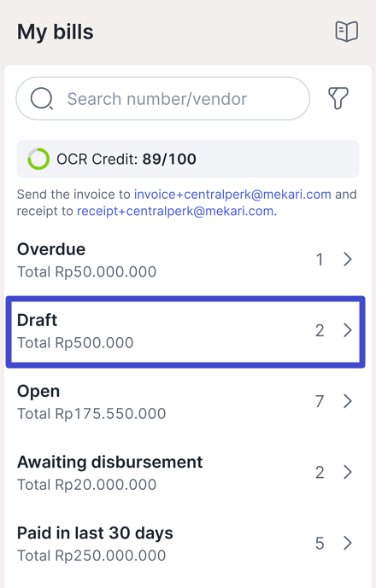Click the Total Rp175.550.000 amount

click(91, 414)
